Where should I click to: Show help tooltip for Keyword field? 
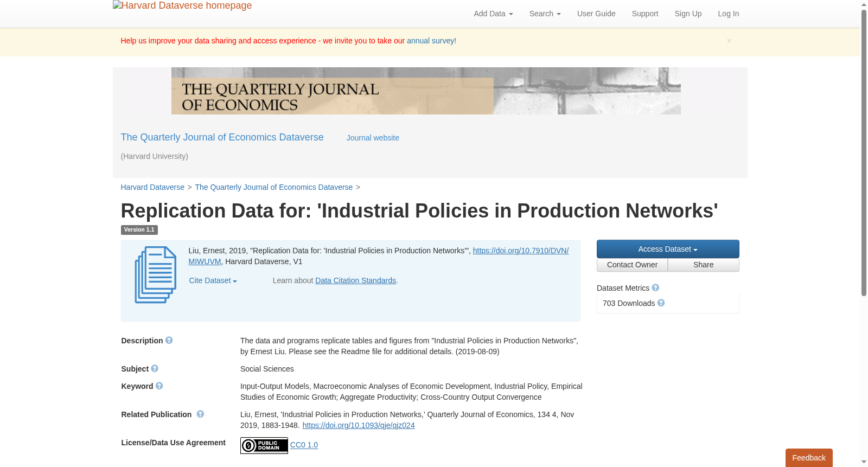(x=159, y=386)
